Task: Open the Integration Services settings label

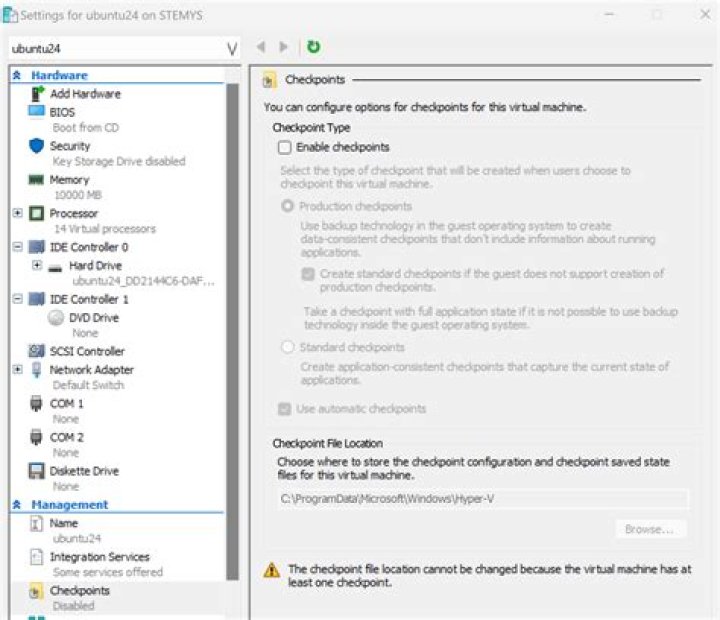Action: tap(100, 557)
